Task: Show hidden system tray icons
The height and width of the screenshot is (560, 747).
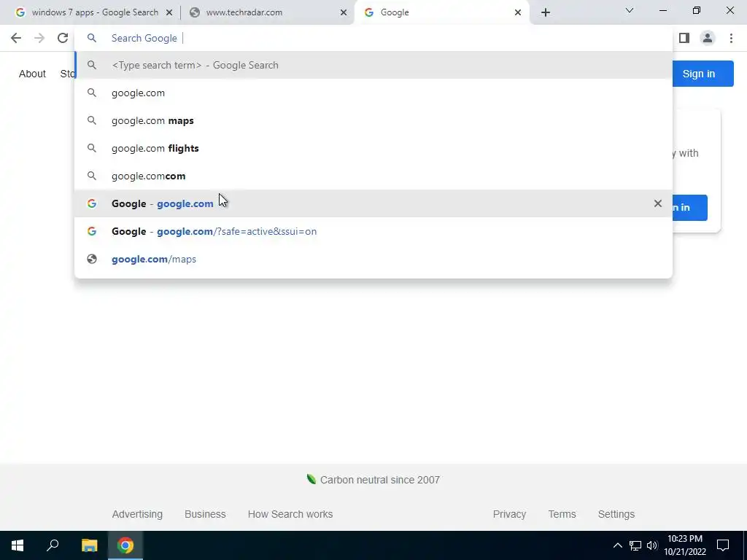Action: [617, 545]
